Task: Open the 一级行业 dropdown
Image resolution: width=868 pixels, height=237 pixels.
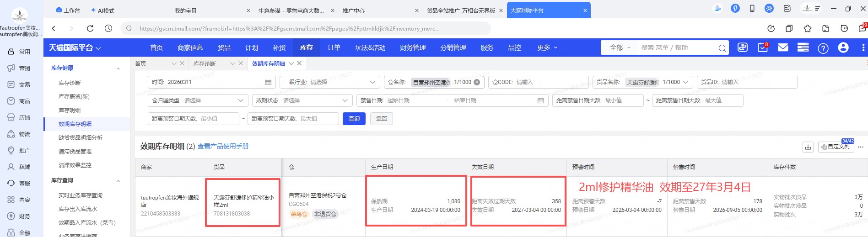Action: point(329,82)
